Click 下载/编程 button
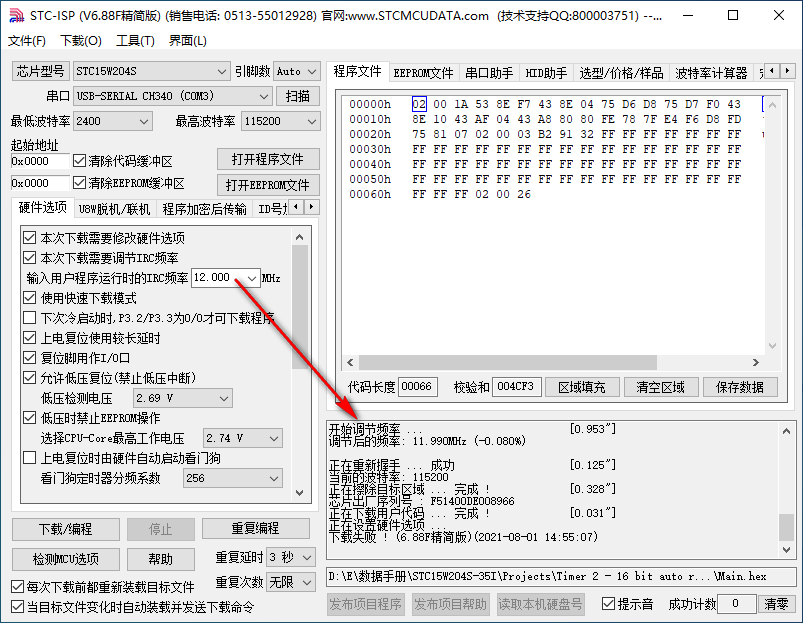Screen dimensions: 803x623 click(x=66, y=529)
